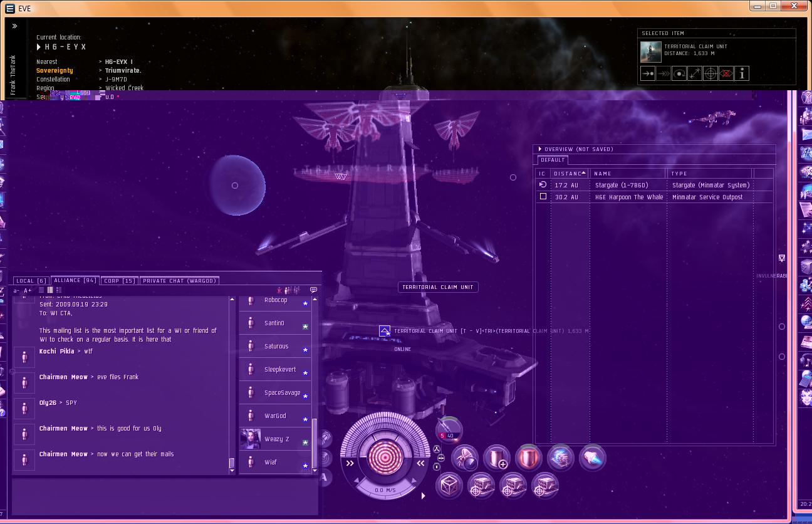The height and width of the screenshot is (524, 812).
Task: Click the Territorial Claim Unit bracket in space
Action: [x=385, y=330]
